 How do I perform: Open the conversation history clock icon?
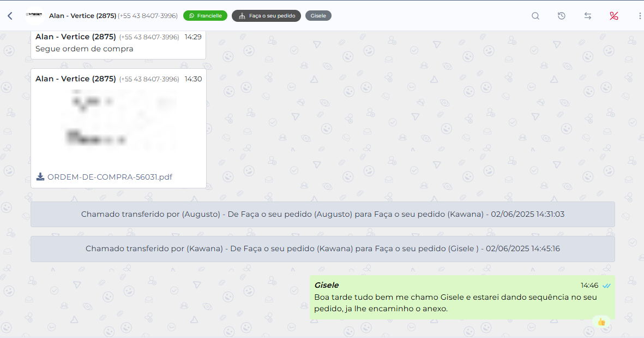[x=562, y=16]
